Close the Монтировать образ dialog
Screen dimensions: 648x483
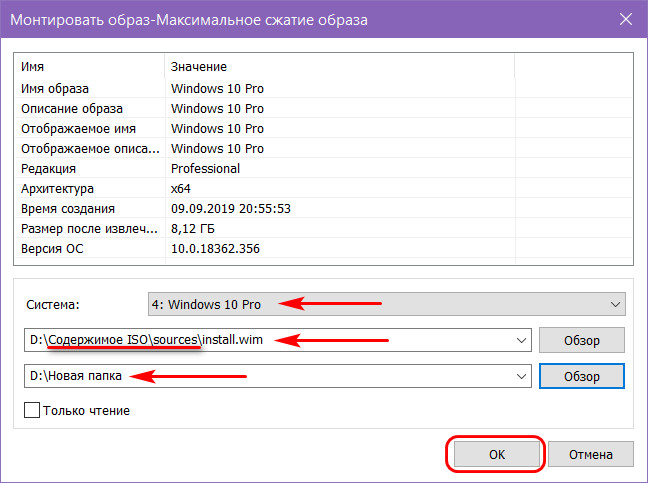626,19
